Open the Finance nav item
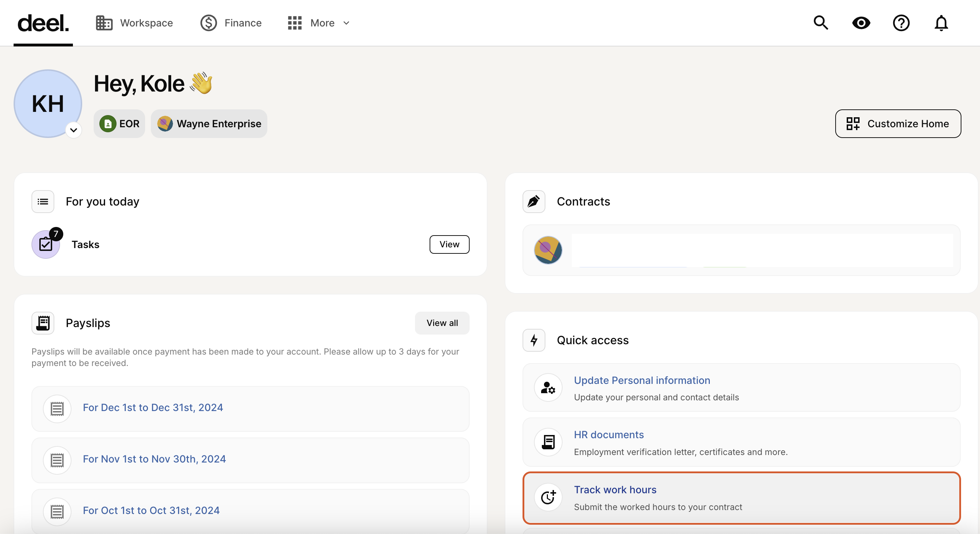Viewport: 980px width, 534px height. [x=231, y=23]
